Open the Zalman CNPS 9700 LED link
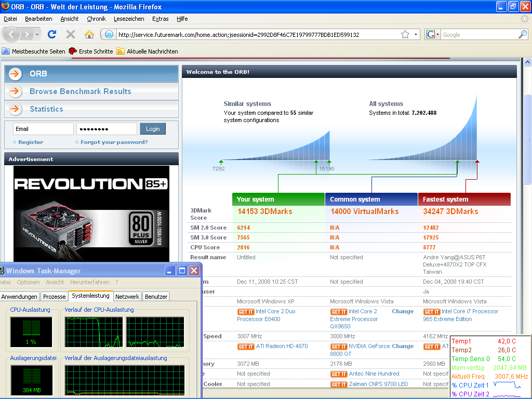Image resolution: width=532 pixels, height=399 pixels. point(378,384)
